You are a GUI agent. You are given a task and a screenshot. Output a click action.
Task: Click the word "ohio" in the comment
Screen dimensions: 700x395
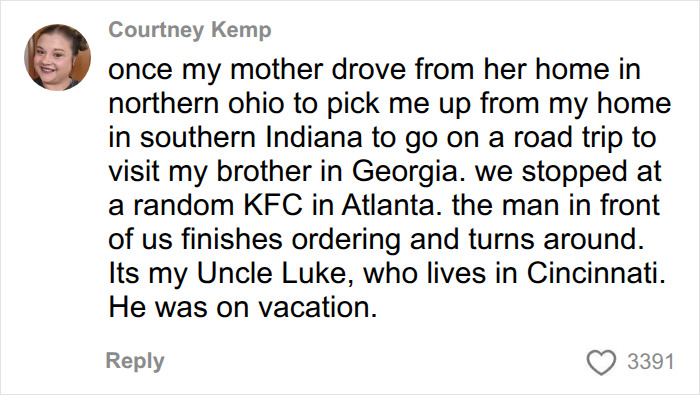click(256, 104)
